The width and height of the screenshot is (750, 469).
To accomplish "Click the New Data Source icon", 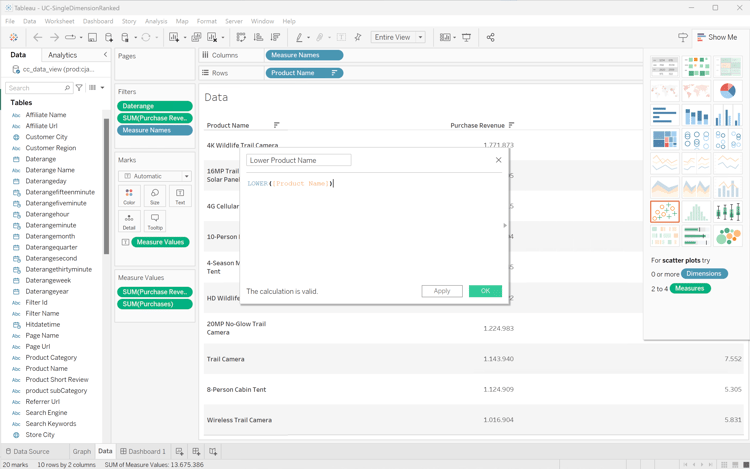I will click(109, 37).
